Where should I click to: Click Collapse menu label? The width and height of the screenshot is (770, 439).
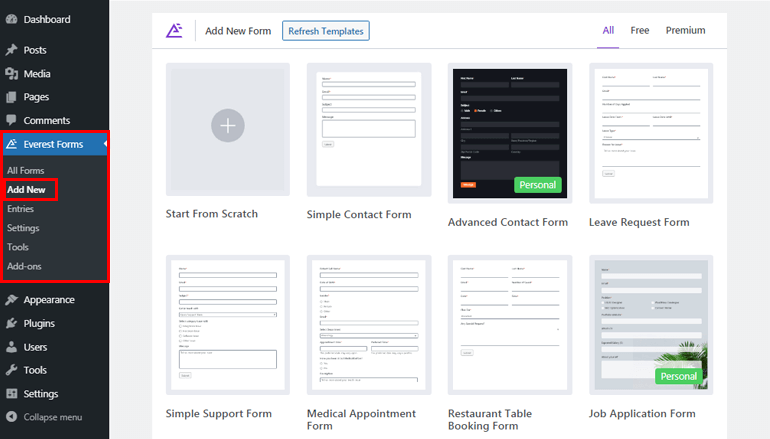(53, 417)
